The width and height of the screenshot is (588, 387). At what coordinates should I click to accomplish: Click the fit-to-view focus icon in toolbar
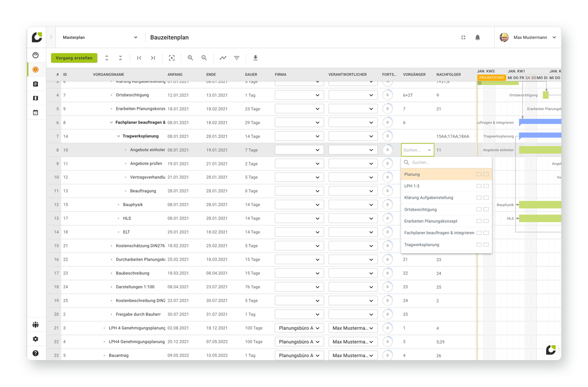(172, 58)
